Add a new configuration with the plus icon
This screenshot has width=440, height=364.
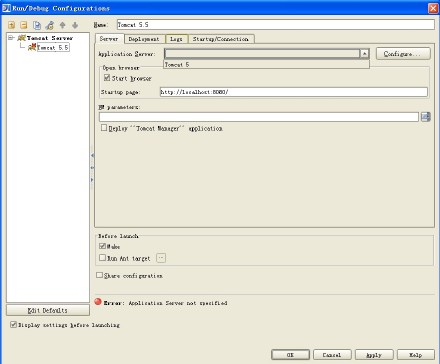click(11, 25)
